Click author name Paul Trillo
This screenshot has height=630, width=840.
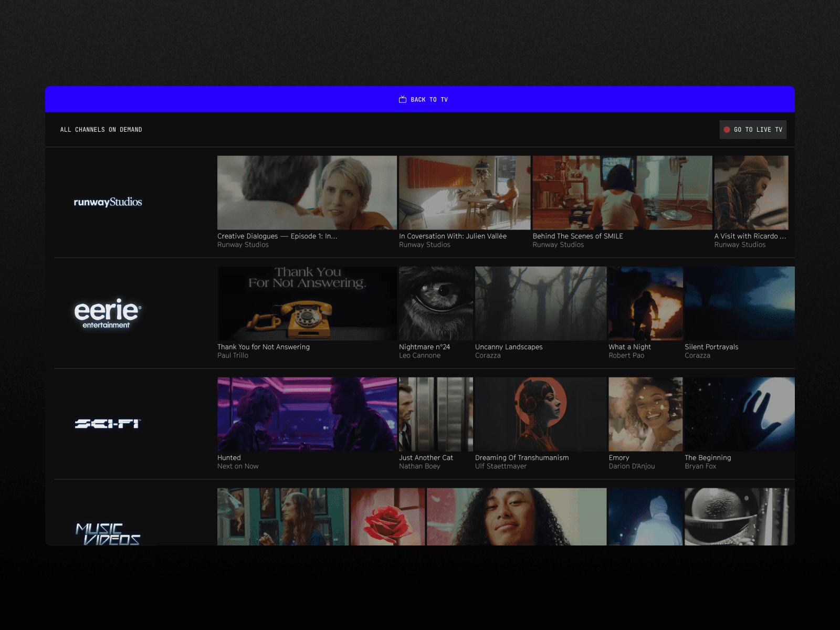tap(233, 355)
